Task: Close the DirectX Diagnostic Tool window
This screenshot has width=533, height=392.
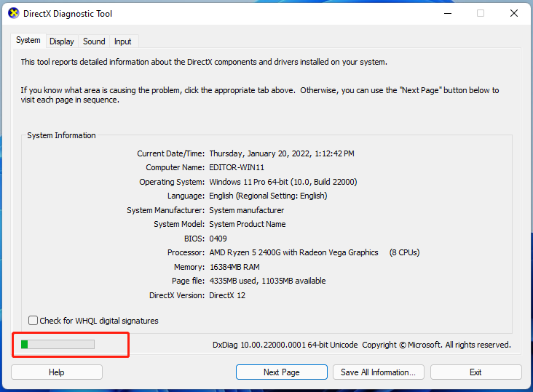Action: (514, 14)
